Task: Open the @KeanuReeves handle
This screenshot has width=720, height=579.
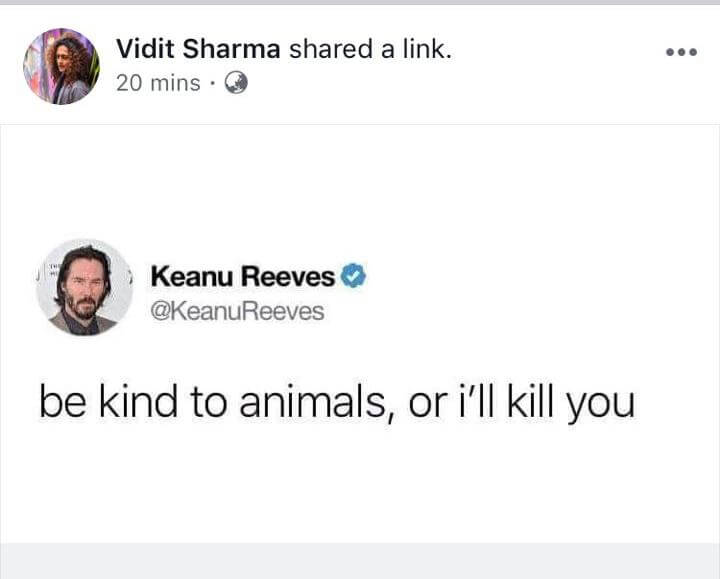Action: click(236, 312)
